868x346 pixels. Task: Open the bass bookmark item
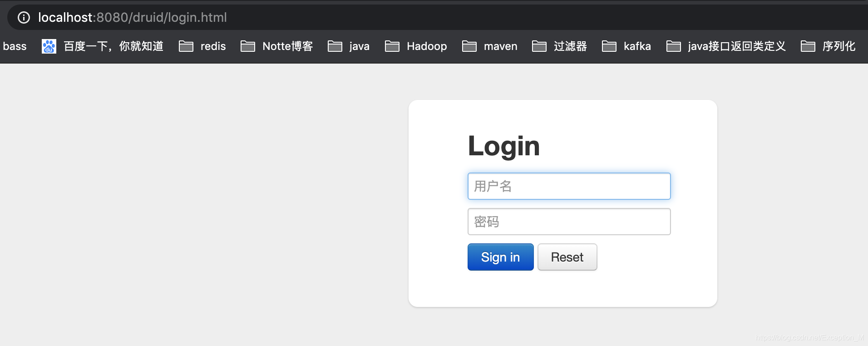coord(15,46)
